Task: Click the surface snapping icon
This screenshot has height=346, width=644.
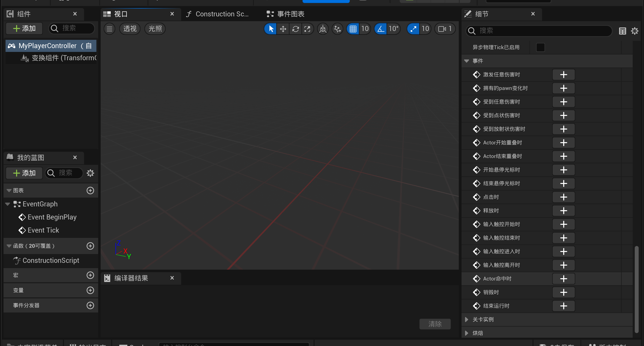Action: point(337,29)
